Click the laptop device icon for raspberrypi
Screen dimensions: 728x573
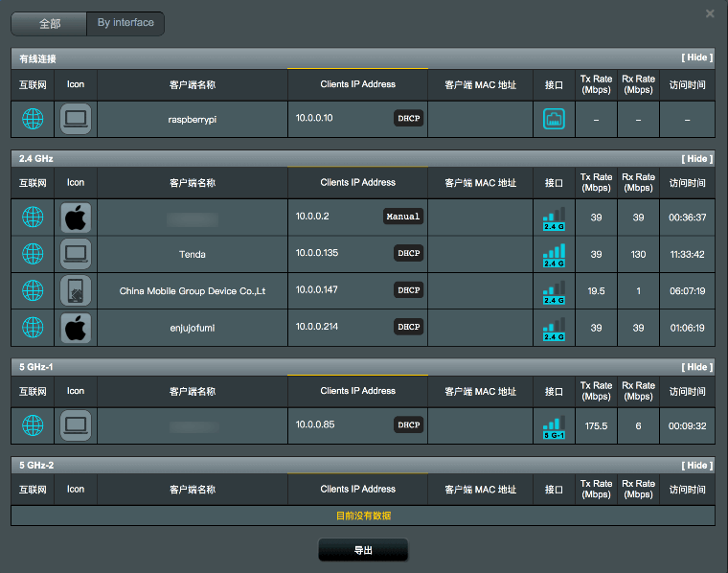[76, 119]
